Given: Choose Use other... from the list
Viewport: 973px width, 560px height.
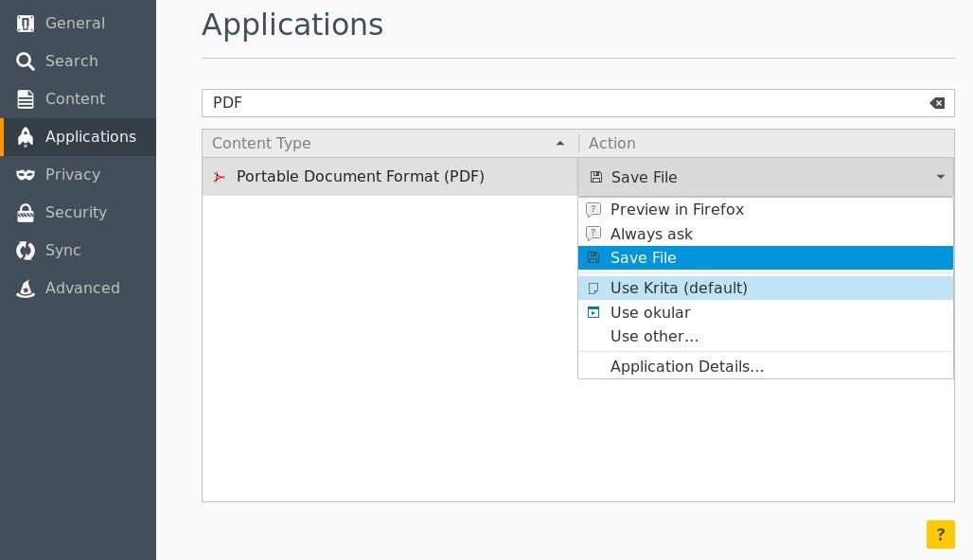Looking at the screenshot, I should [x=654, y=336].
